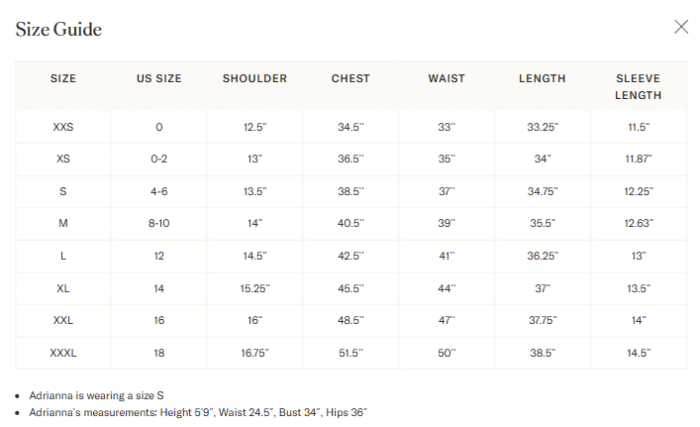The width and height of the screenshot is (700, 427).
Task: Select the 12.63" sleeve length cell
Action: point(638,223)
